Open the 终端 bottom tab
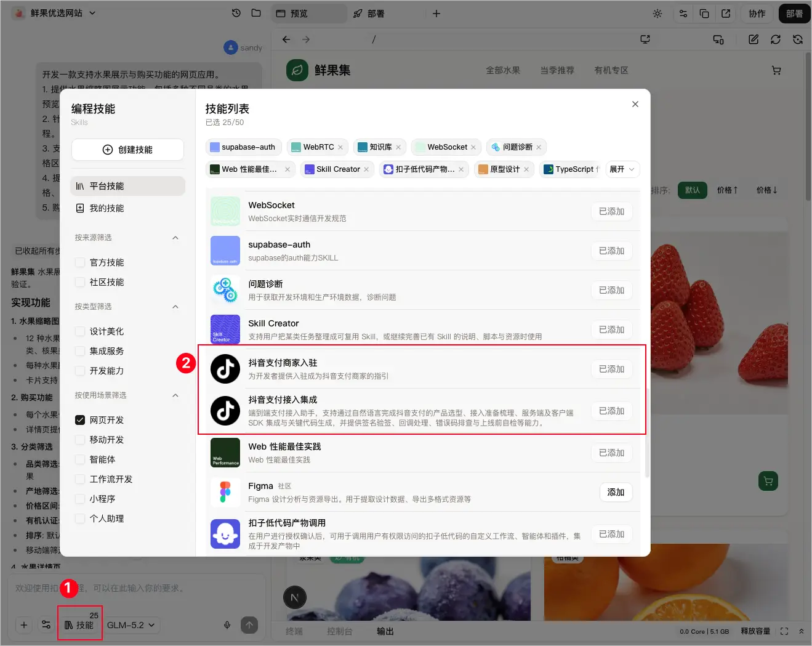The height and width of the screenshot is (646, 812). 294,631
